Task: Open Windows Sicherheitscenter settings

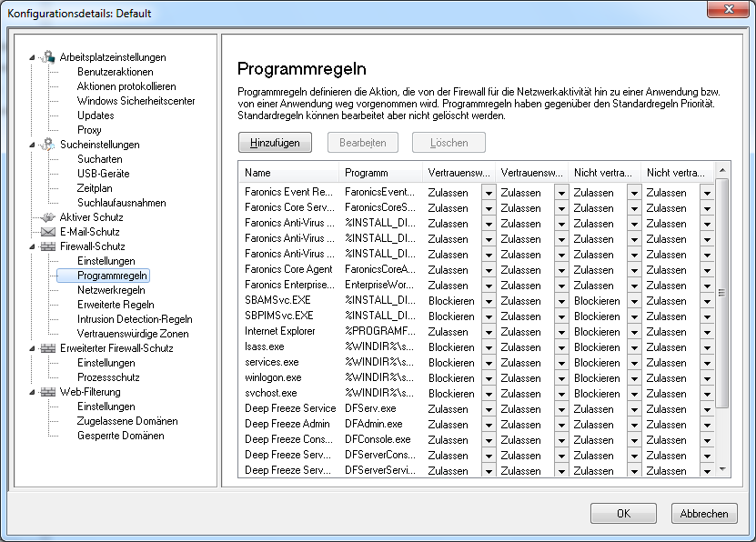Action: click(136, 101)
